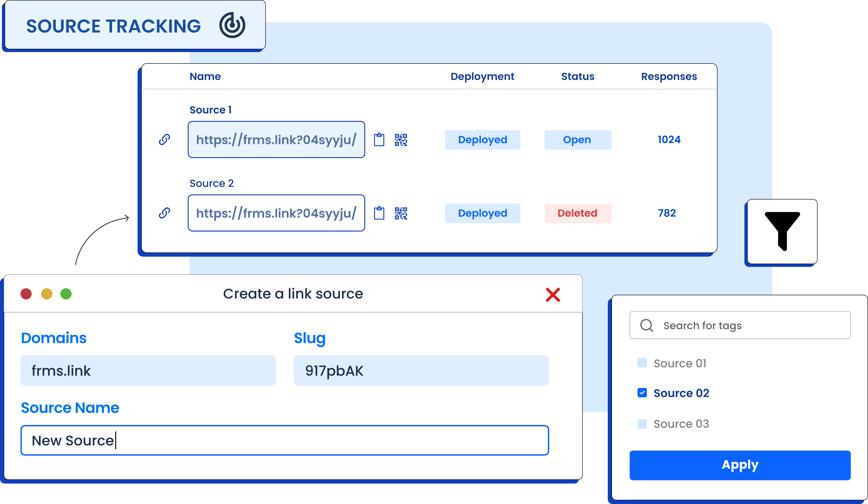Copy Source 2 link with clipboard icon

point(379,213)
